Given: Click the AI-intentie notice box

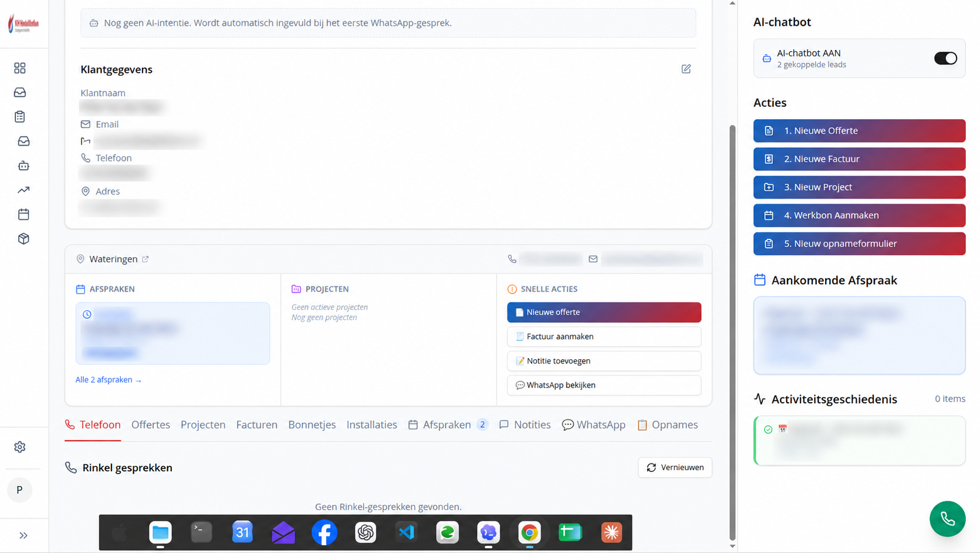Looking at the screenshot, I should (388, 23).
